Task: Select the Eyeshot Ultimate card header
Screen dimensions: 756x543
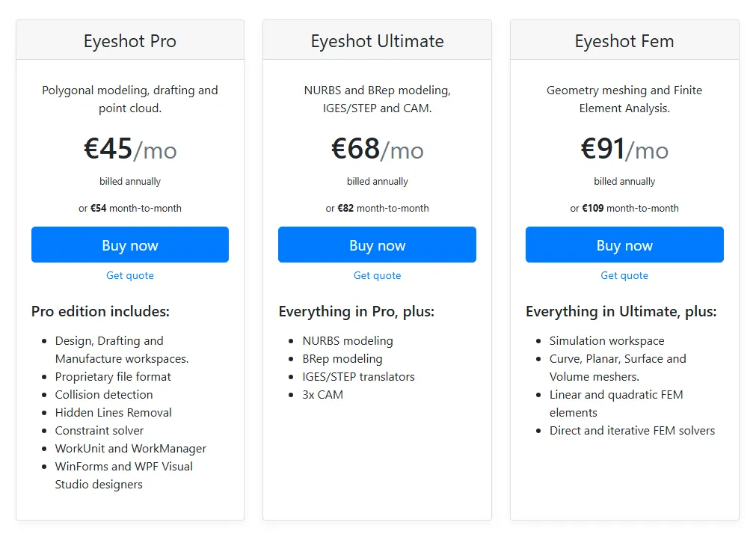Action: pyautogui.click(x=377, y=41)
